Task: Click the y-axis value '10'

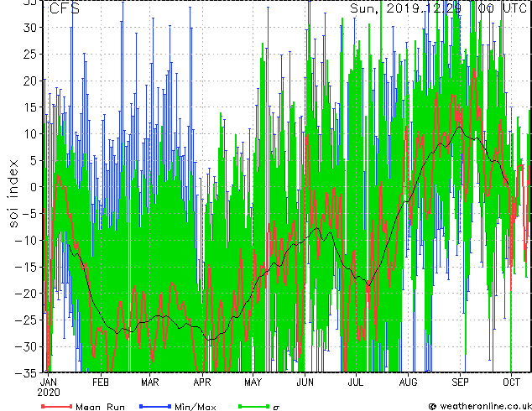Action: tap(30, 134)
